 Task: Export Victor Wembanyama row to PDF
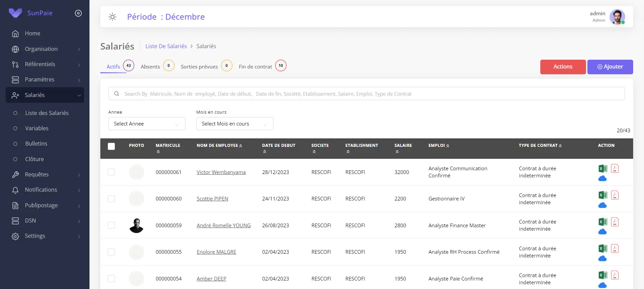(615, 168)
